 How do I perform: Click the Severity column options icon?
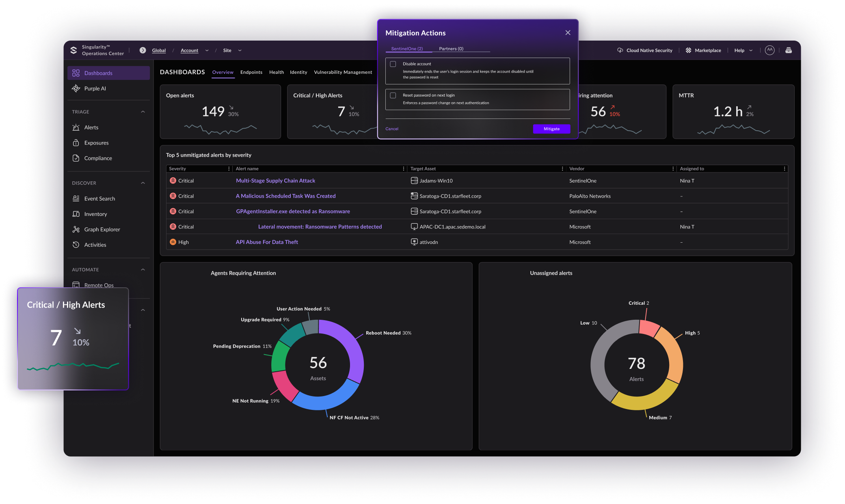pyautogui.click(x=229, y=169)
